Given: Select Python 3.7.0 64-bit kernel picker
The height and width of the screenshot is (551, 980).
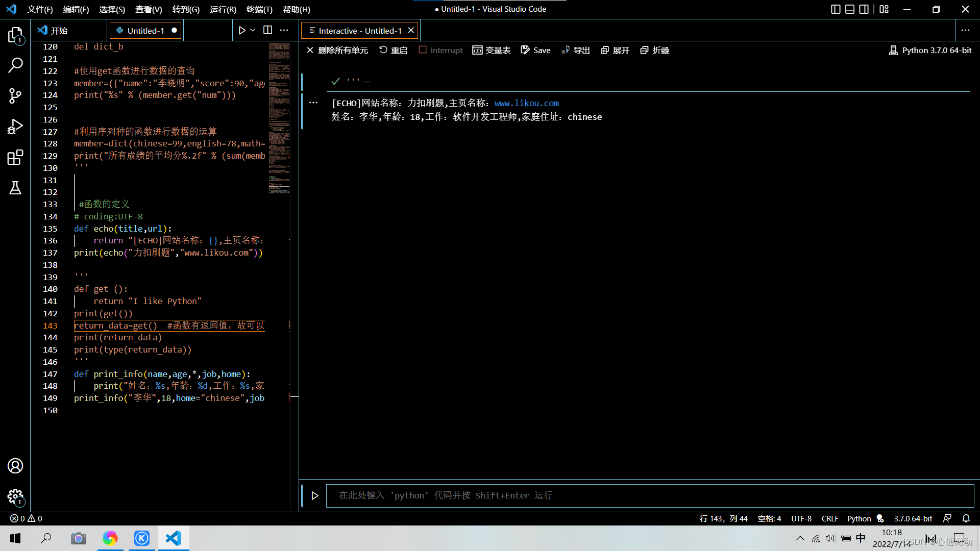Looking at the screenshot, I should [930, 50].
